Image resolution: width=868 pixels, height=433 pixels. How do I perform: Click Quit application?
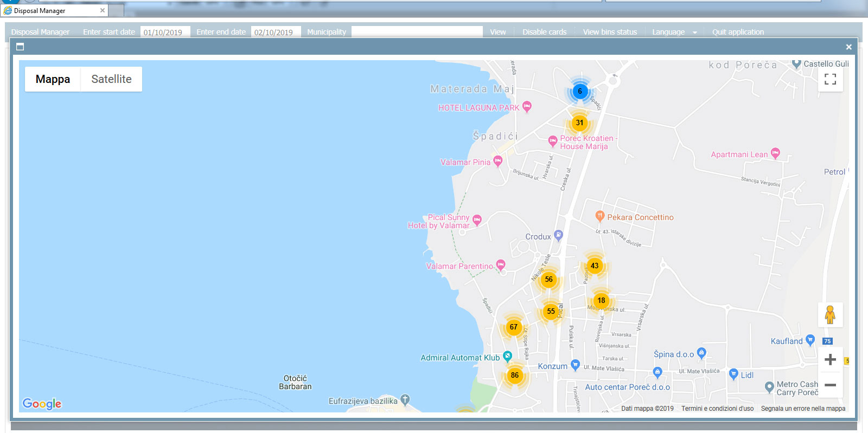point(738,32)
